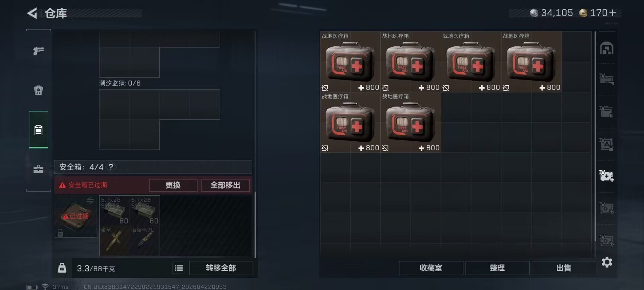Click the 转移全部 button

click(221, 268)
